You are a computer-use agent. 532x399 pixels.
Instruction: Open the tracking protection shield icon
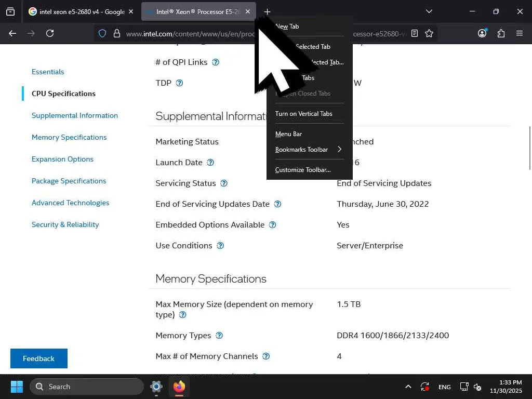(x=102, y=33)
